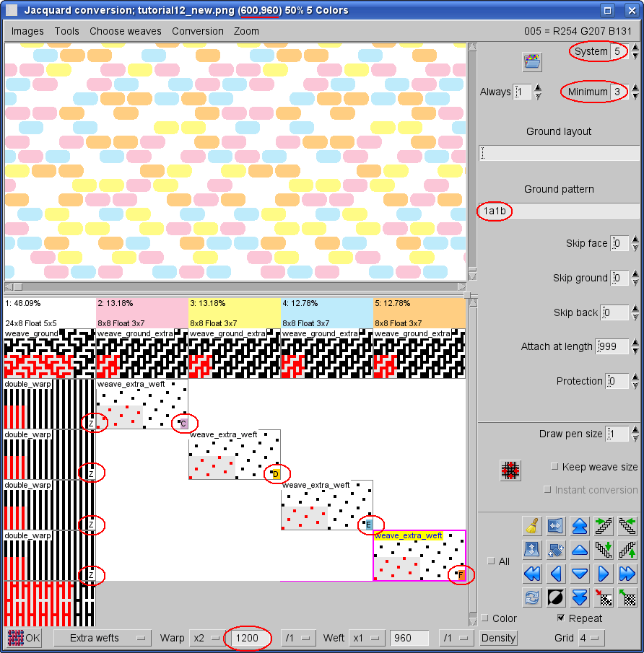644x653 pixels.
Task: Click the Density button
Action: 498,638
